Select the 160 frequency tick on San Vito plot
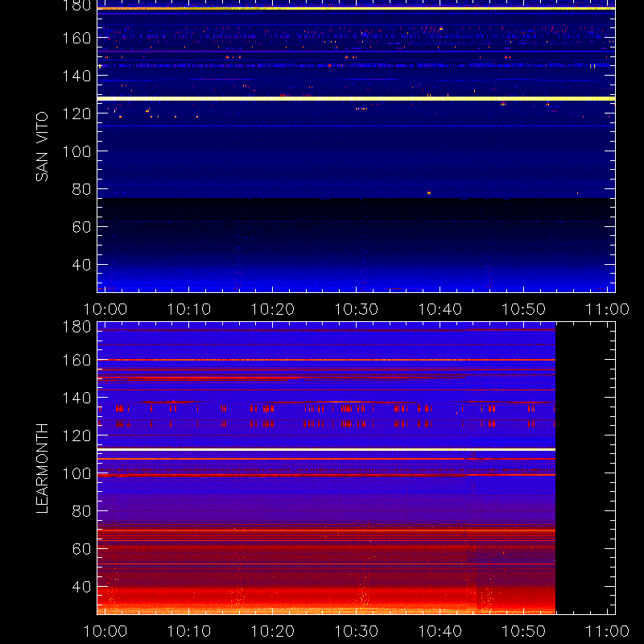The width and height of the screenshot is (644, 644). pyautogui.click(x=76, y=38)
